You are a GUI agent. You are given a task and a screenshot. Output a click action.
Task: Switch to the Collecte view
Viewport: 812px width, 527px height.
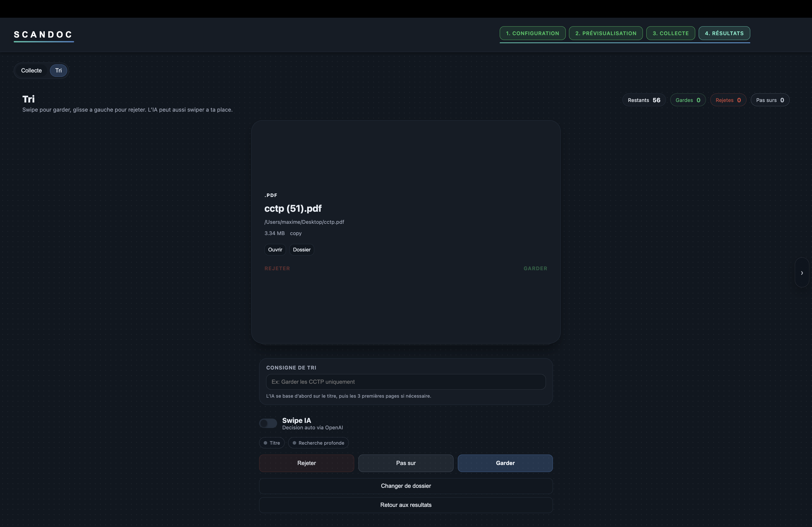(31, 70)
